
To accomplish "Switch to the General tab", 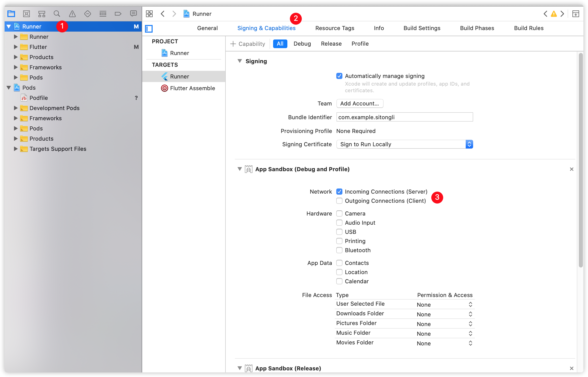I will [207, 28].
